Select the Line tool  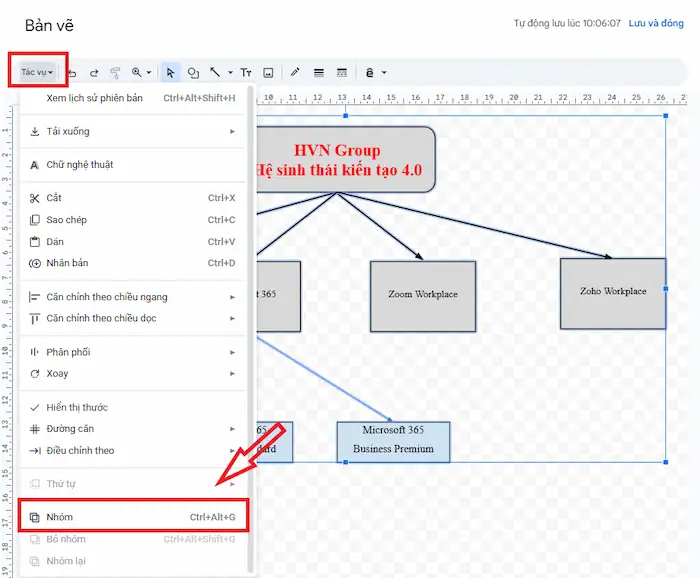215,72
